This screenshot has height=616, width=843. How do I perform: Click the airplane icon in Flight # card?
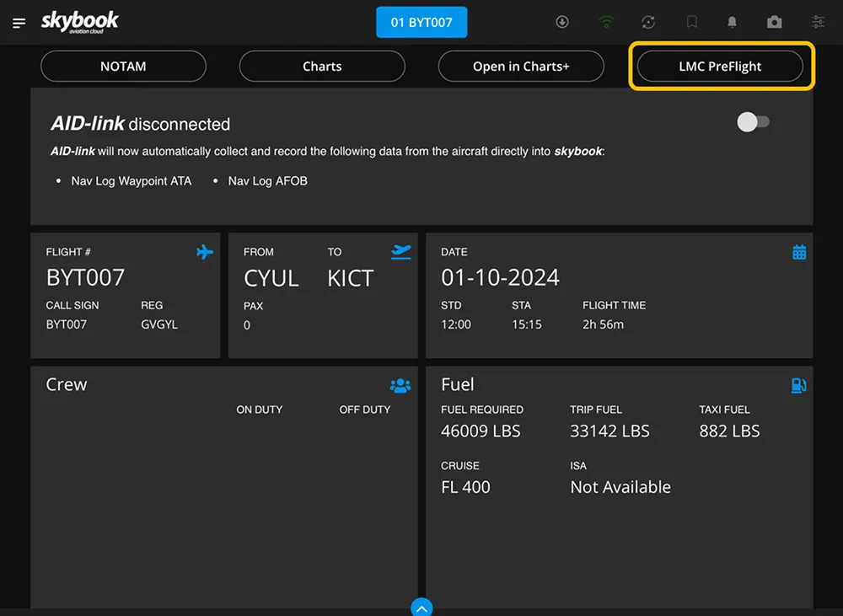[x=205, y=252]
